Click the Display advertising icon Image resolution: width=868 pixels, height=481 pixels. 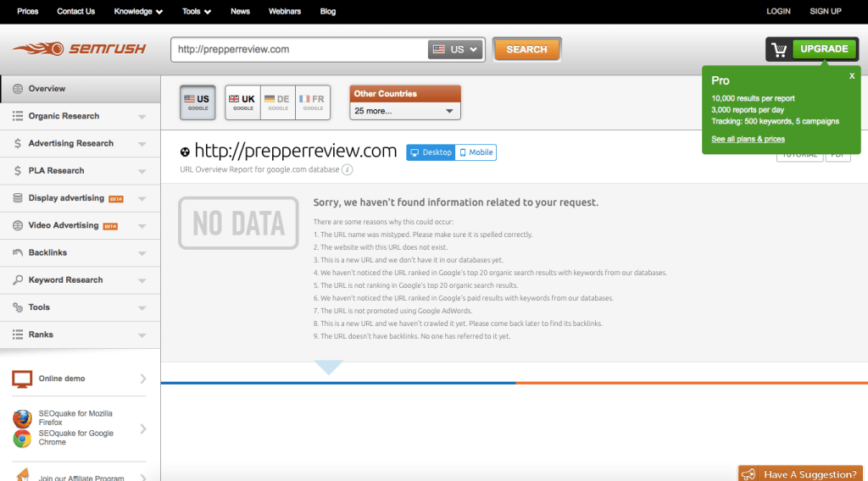tap(18, 198)
